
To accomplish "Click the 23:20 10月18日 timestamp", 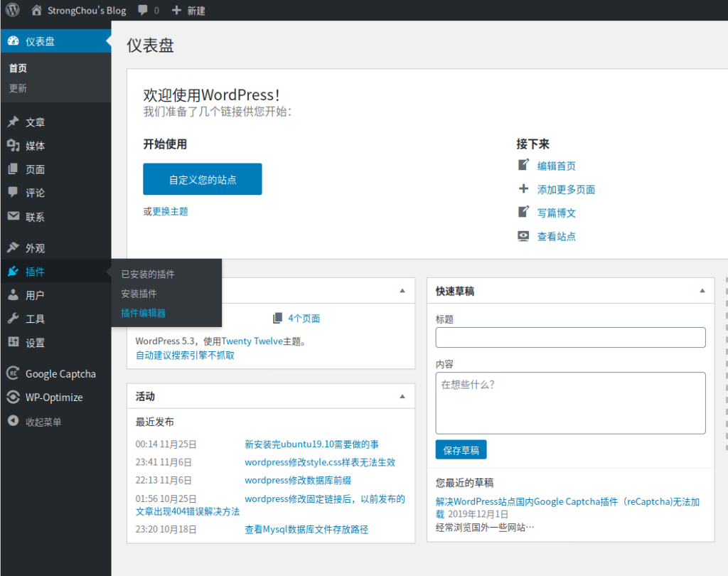I will [x=166, y=529].
